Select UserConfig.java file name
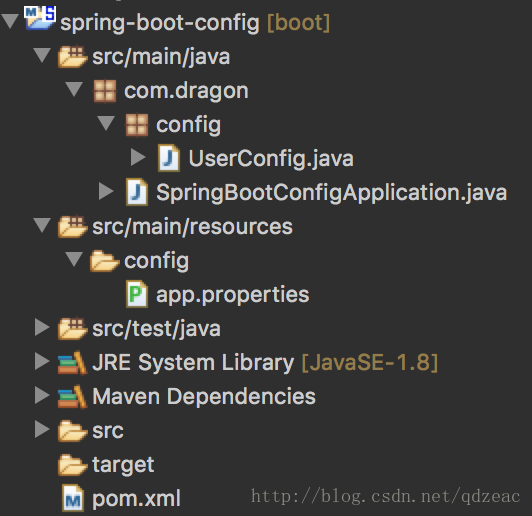This screenshot has height=516, width=532. 271,159
